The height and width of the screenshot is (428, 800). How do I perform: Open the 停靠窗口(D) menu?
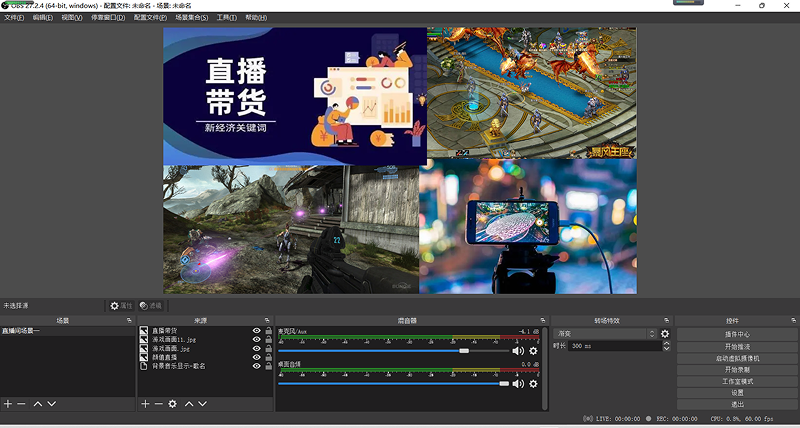pyautogui.click(x=108, y=17)
